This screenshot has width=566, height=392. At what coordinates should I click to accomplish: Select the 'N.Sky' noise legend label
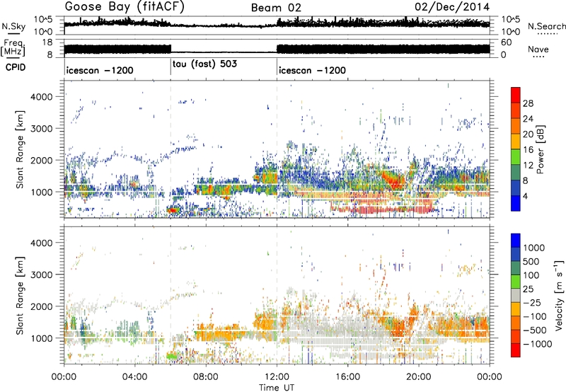coord(13,26)
